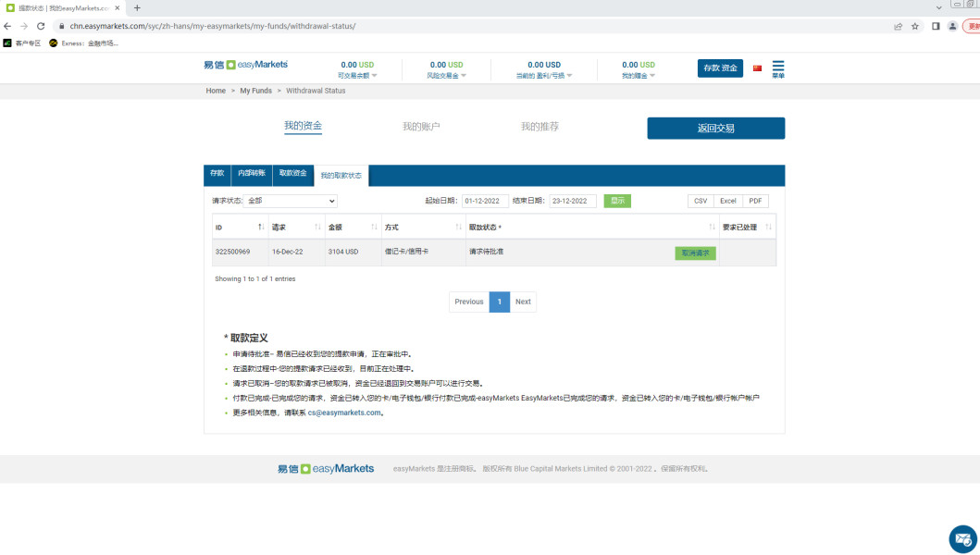Click the green 显示 button

tap(617, 201)
